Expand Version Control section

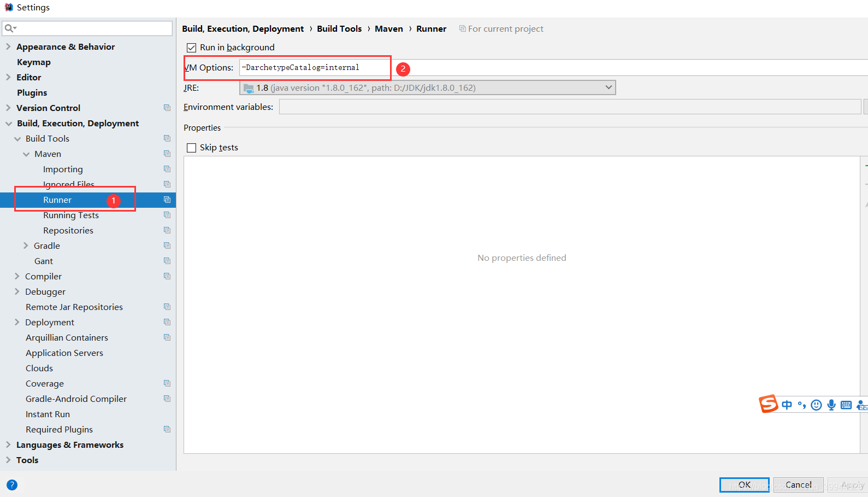8,108
